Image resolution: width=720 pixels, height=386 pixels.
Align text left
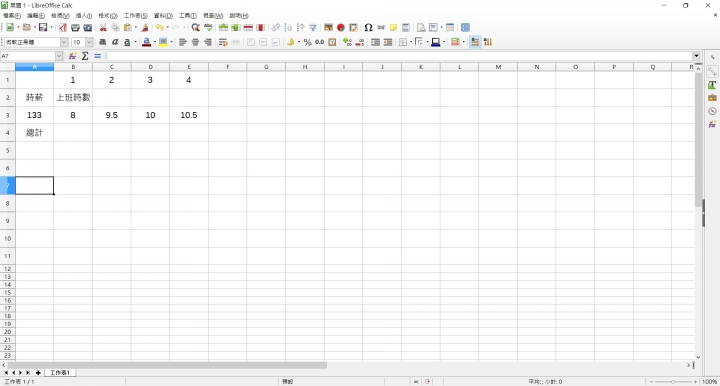click(183, 42)
